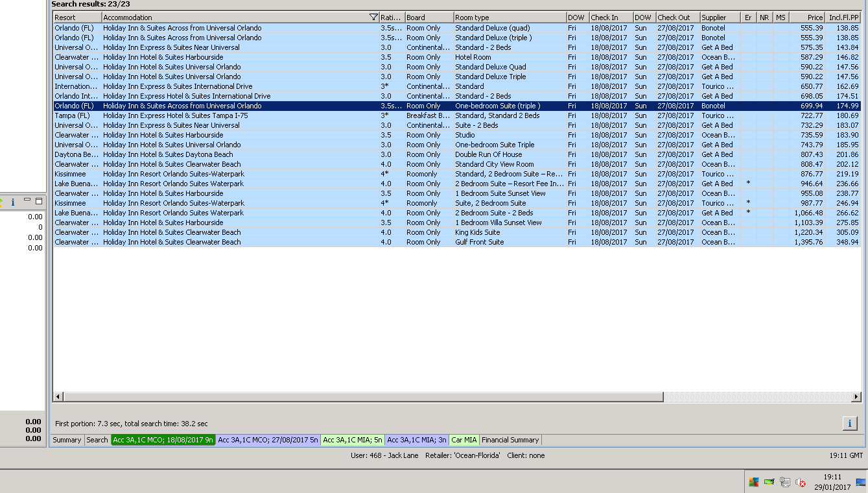
Task: Click the green network card tray icon
Action: (769, 482)
